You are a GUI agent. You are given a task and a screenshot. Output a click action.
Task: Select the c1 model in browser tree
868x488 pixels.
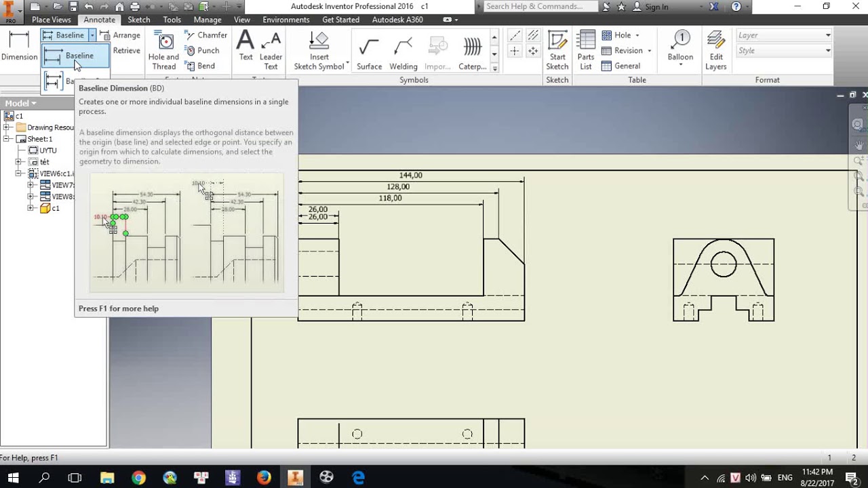tap(50, 208)
